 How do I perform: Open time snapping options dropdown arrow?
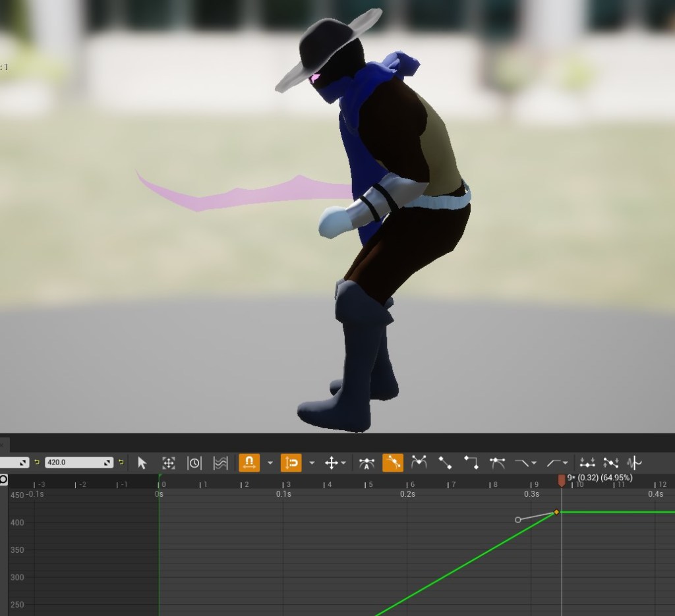(x=270, y=463)
